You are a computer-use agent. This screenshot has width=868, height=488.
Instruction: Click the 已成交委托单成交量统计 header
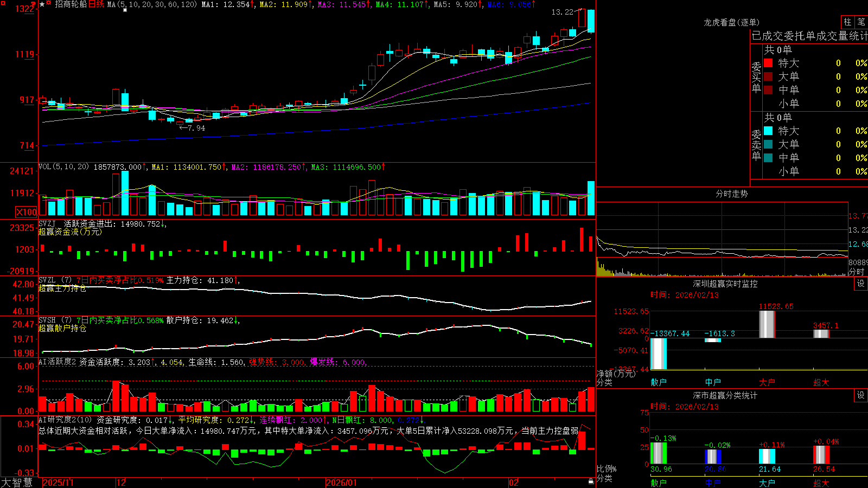click(809, 36)
